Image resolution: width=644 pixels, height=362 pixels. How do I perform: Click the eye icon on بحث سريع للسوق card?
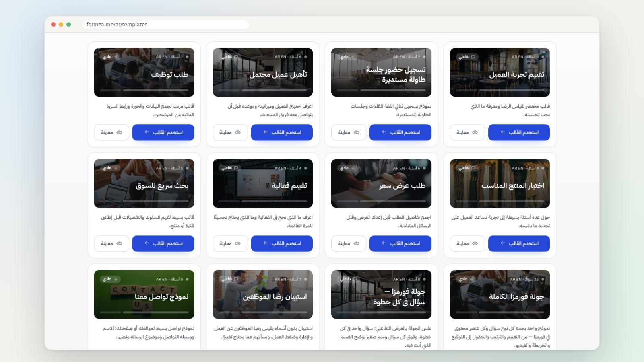pos(120,243)
